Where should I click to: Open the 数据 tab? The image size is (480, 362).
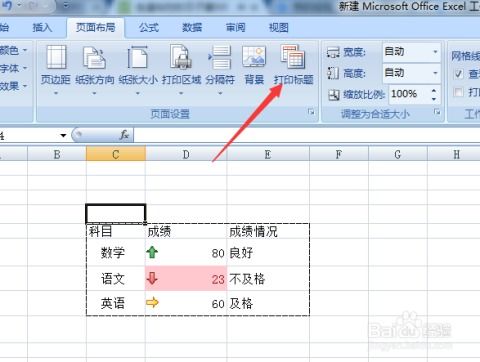click(192, 28)
